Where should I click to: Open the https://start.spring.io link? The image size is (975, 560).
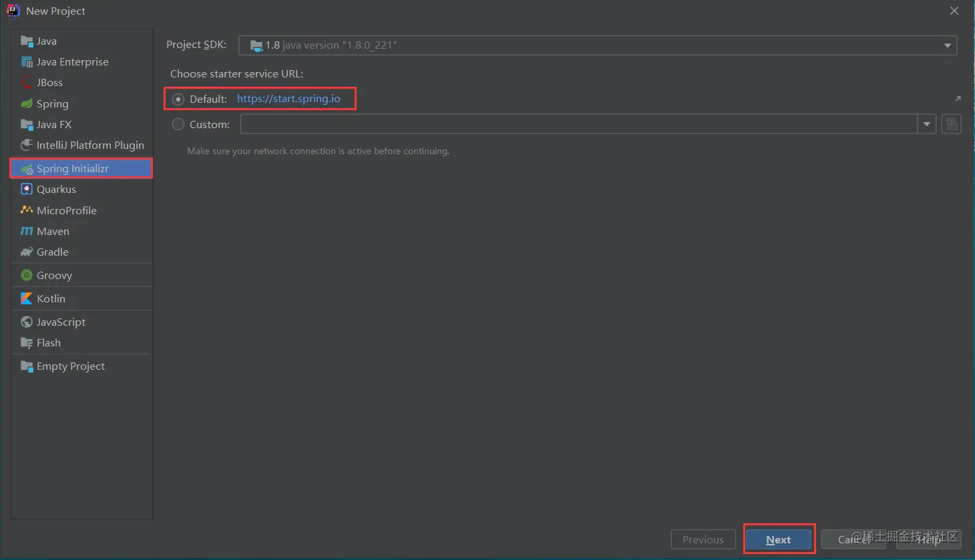(x=288, y=99)
